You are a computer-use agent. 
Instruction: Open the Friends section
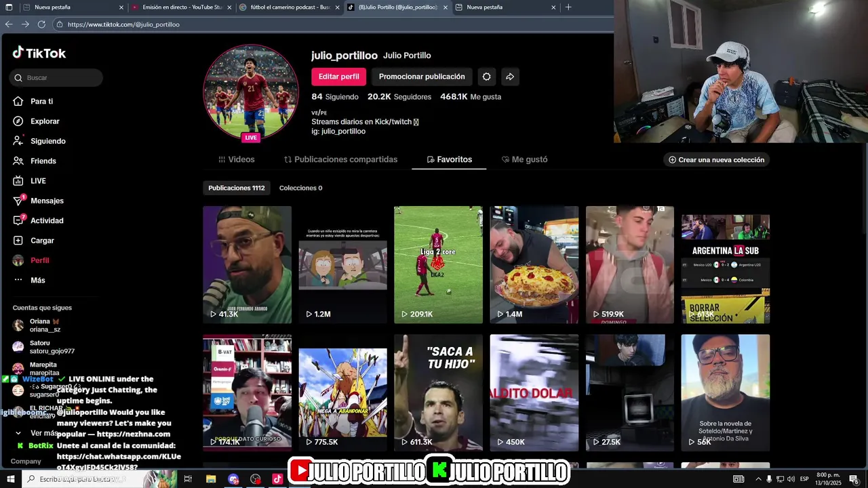click(x=43, y=161)
